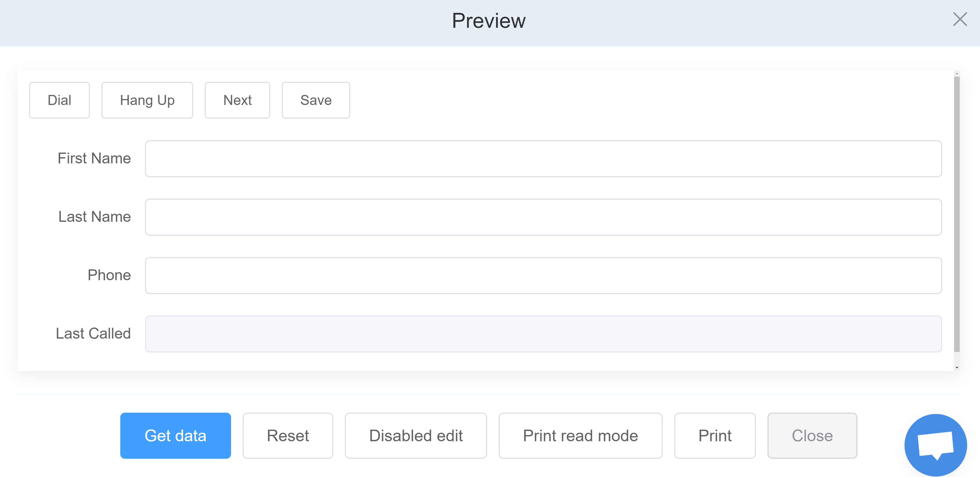Image resolution: width=980 pixels, height=477 pixels.
Task: Open the chat bubble widget
Action: tap(935, 445)
